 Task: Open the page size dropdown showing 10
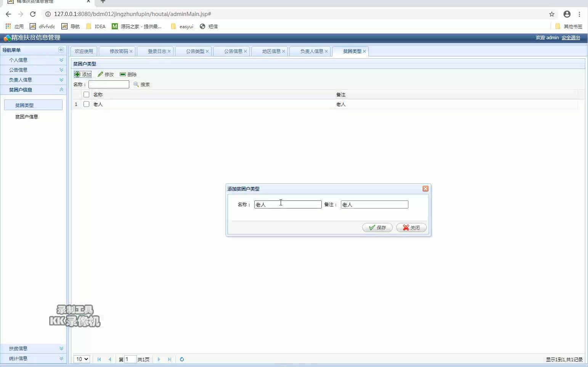[82, 359]
